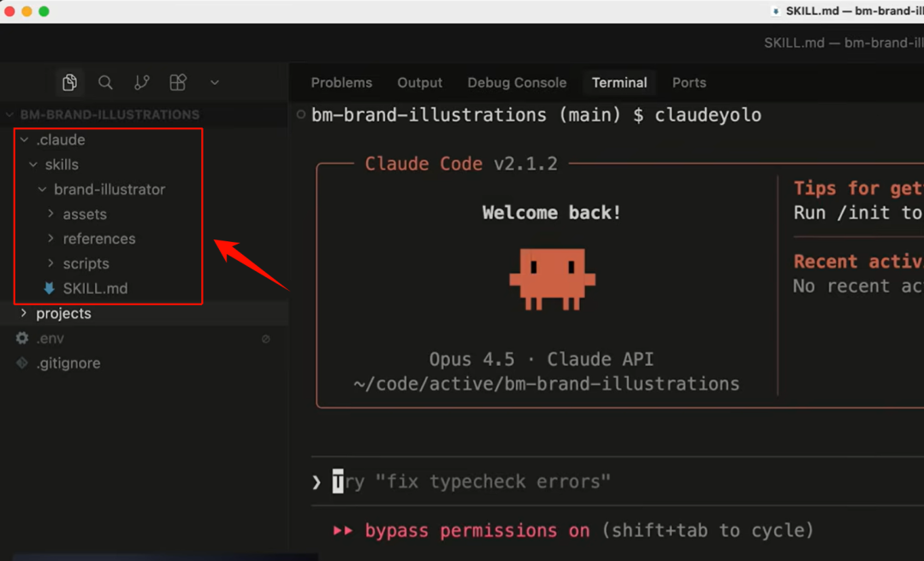Click the double-arrow bypass mode icon
The height and width of the screenshot is (561, 924).
coord(343,530)
